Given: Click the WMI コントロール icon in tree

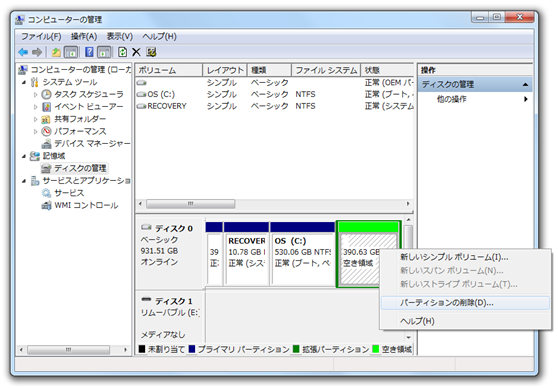Looking at the screenshot, I should [x=46, y=205].
